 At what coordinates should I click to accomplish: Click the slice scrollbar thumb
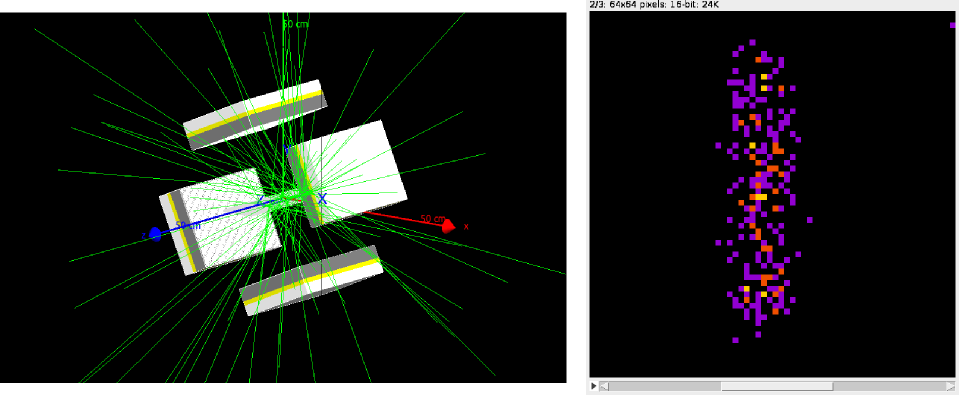tap(777, 386)
